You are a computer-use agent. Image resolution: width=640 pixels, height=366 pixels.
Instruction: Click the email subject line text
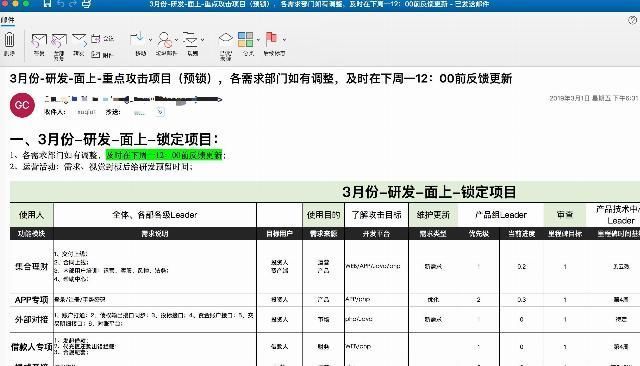pyautogui.click(x=260, y=78)
